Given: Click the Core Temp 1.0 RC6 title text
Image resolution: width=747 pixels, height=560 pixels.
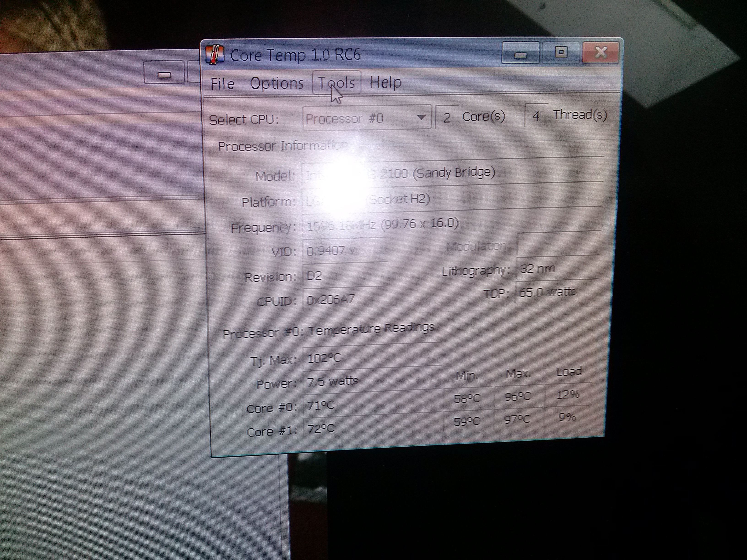Looking at the screenshot, I should click(295, 55).
